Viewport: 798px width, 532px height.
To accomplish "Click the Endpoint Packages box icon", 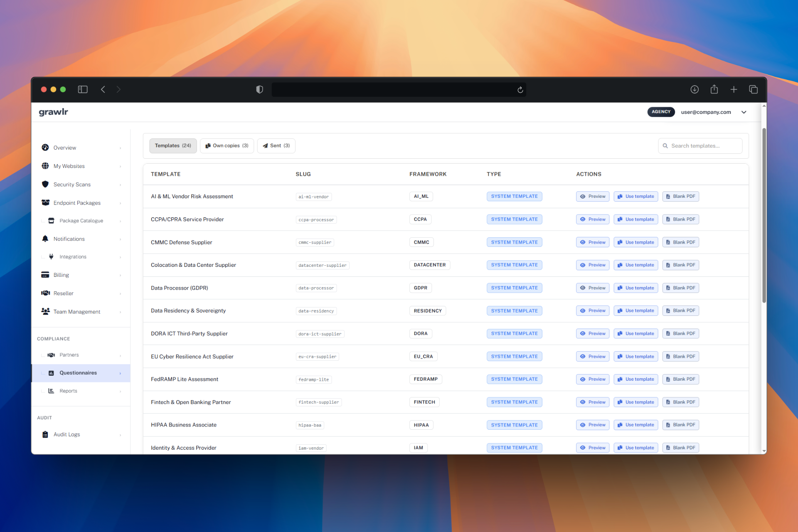I will click(x=45, y=202).
